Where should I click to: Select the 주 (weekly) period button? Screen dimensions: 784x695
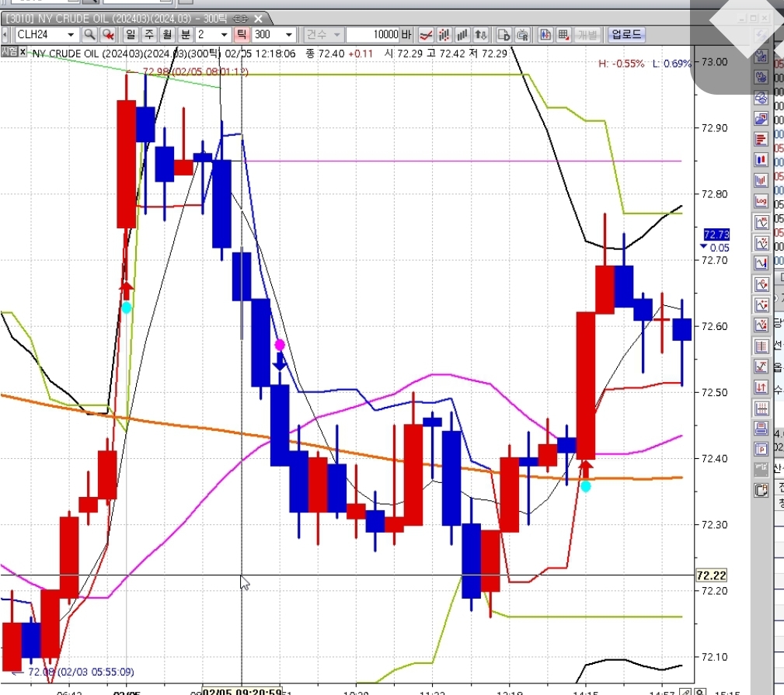pos(148,35)
